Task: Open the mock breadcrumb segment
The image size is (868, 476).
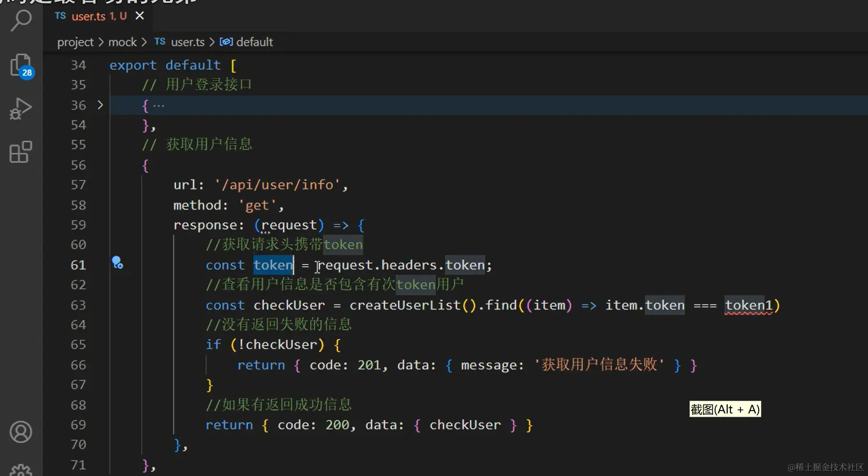Action: tap(122, 42)
